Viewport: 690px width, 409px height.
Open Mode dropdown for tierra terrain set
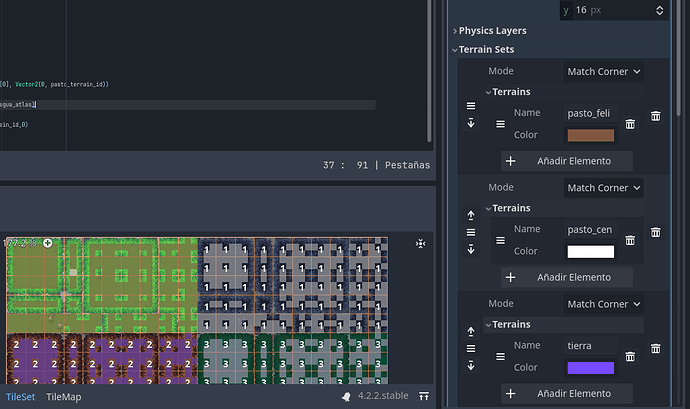point(603,304)
